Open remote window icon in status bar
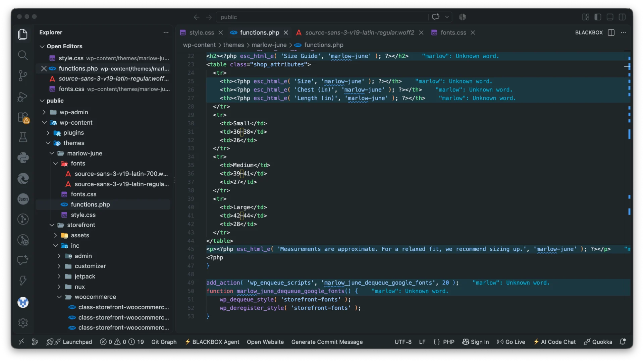This screenshot has width=644, height=362. 21,342
